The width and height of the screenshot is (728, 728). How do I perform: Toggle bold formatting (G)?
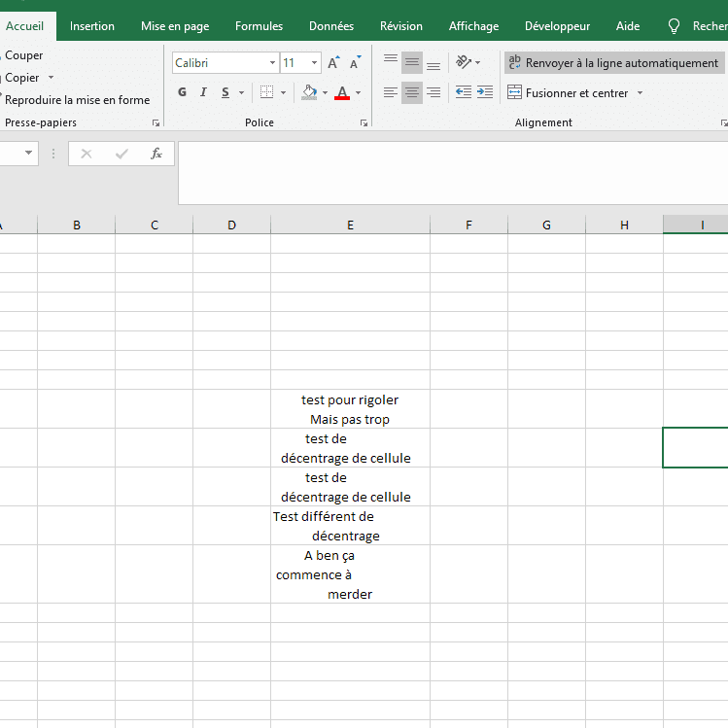point(182,92)
